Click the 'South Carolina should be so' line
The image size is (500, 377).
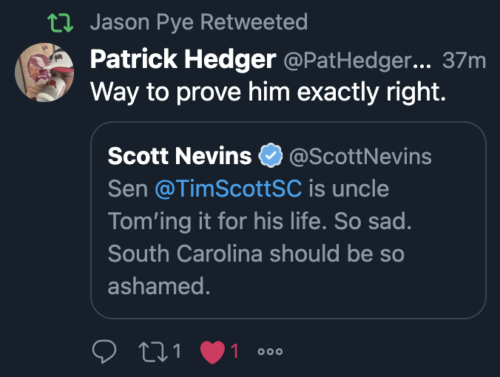click(x=256, y=254)
